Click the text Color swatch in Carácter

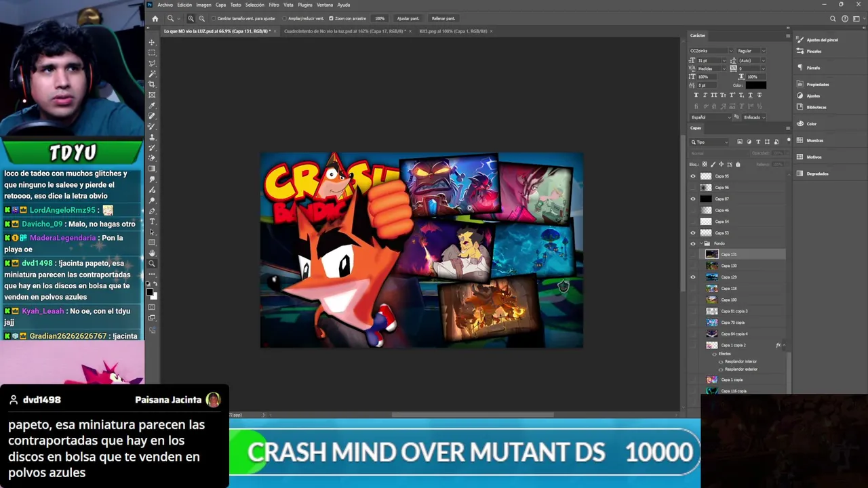[x=756, y=85]
